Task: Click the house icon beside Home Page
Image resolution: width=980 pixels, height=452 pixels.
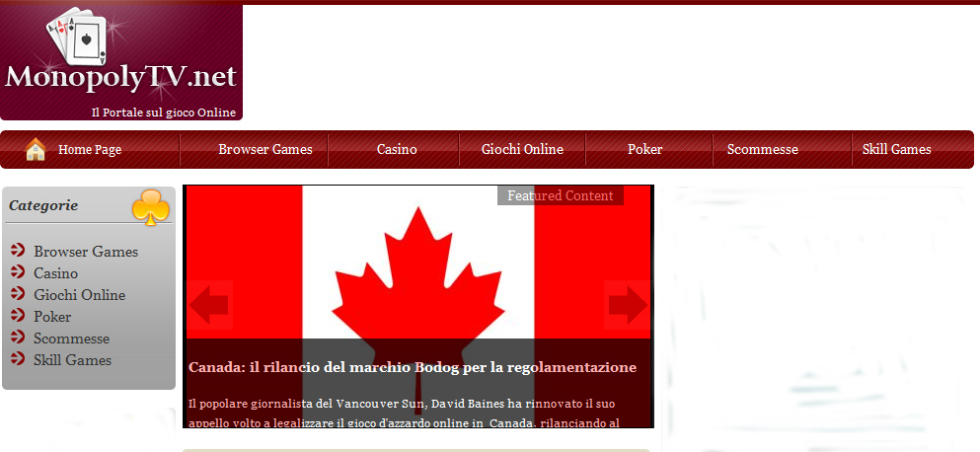Action: pyautogui.click(x=36, y=149)
